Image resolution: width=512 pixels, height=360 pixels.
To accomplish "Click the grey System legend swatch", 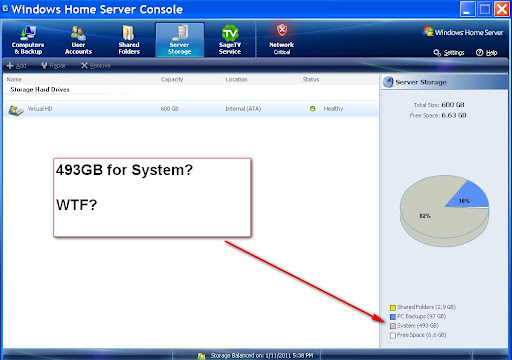I will (393, 326).
